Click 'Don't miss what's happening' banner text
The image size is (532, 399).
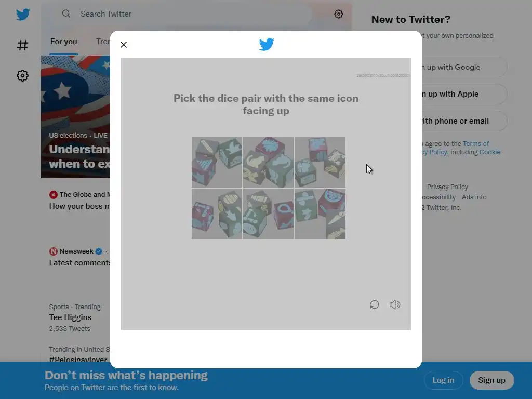pyautogui.click(x=126, y=375)
